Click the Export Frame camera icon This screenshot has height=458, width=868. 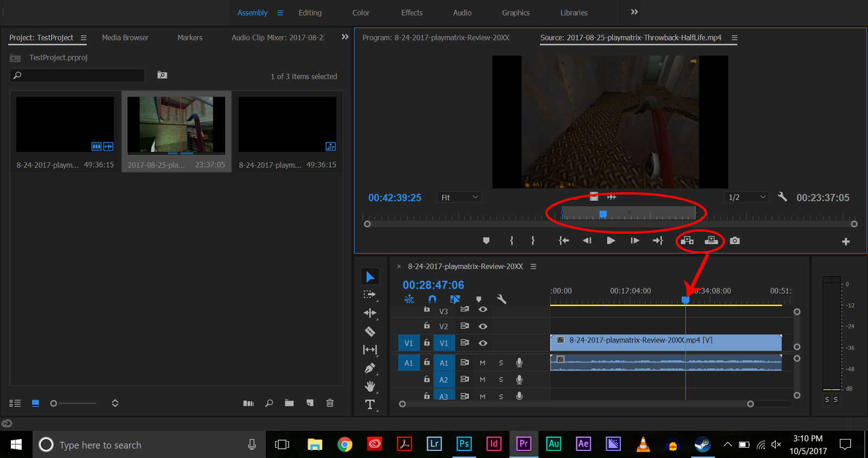coord(735,240)
